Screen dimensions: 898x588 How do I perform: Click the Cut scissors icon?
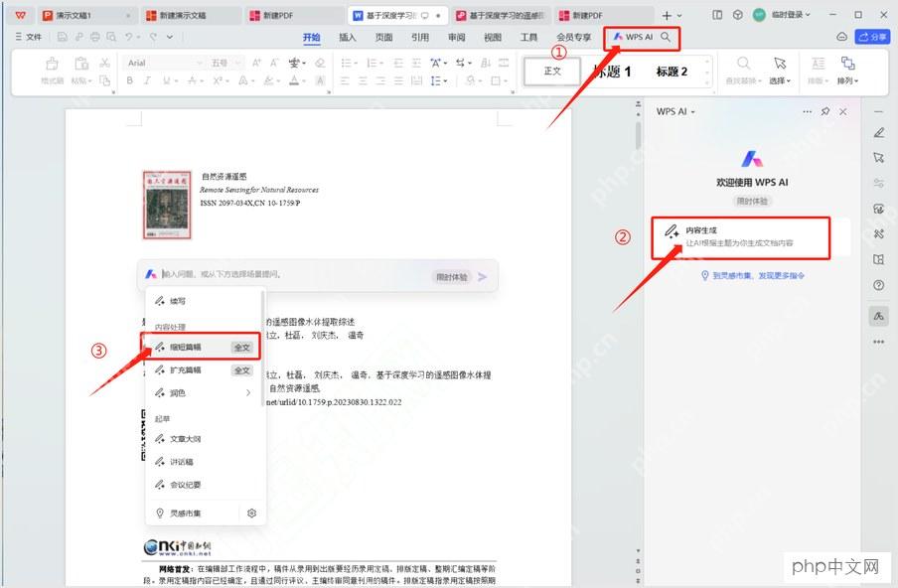(x=105, y=63)
